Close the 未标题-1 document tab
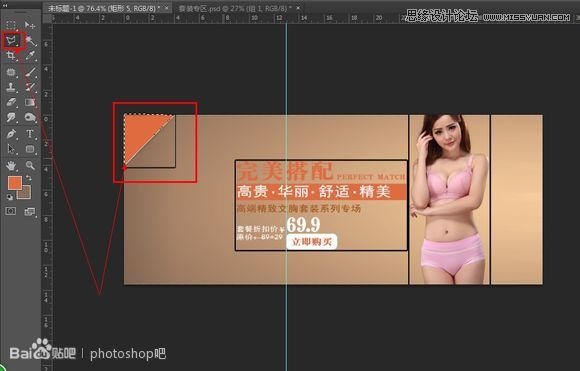The height and width of the screenshot is (371, 580). coord(167,7)
